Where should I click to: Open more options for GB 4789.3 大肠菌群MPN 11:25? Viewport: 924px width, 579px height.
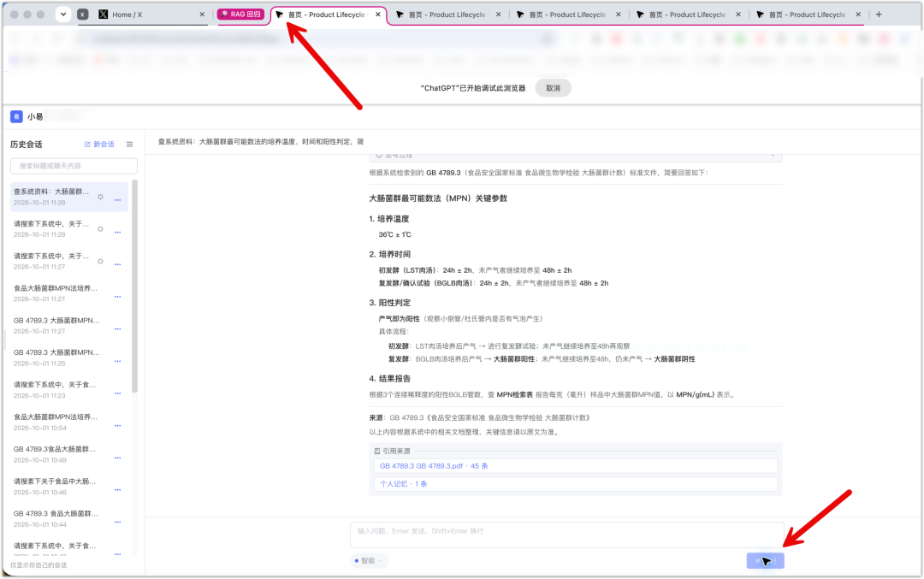(x=117, y=361)
